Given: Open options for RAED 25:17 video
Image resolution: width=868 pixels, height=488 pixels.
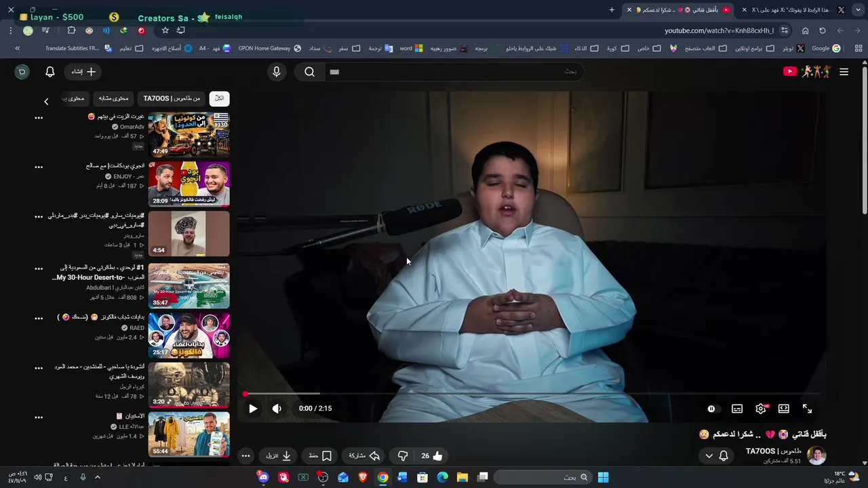Looking at the screenshot, I should pos(39,318).
